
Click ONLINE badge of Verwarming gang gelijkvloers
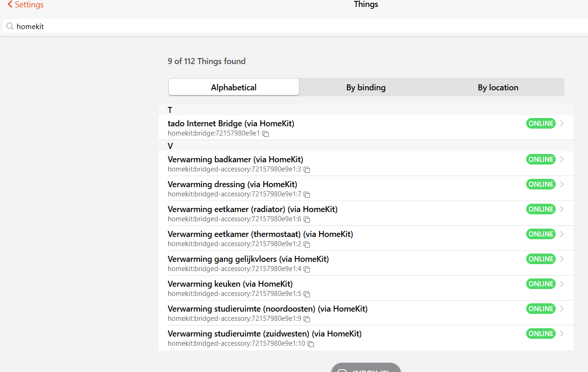tap(541, 259)
